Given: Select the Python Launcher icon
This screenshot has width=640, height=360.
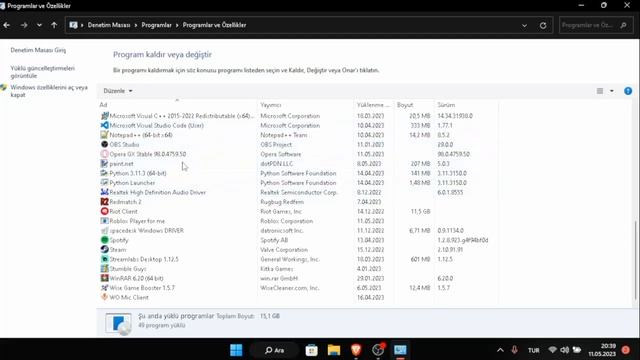Looking at the screenshot, I should (104, 182).
